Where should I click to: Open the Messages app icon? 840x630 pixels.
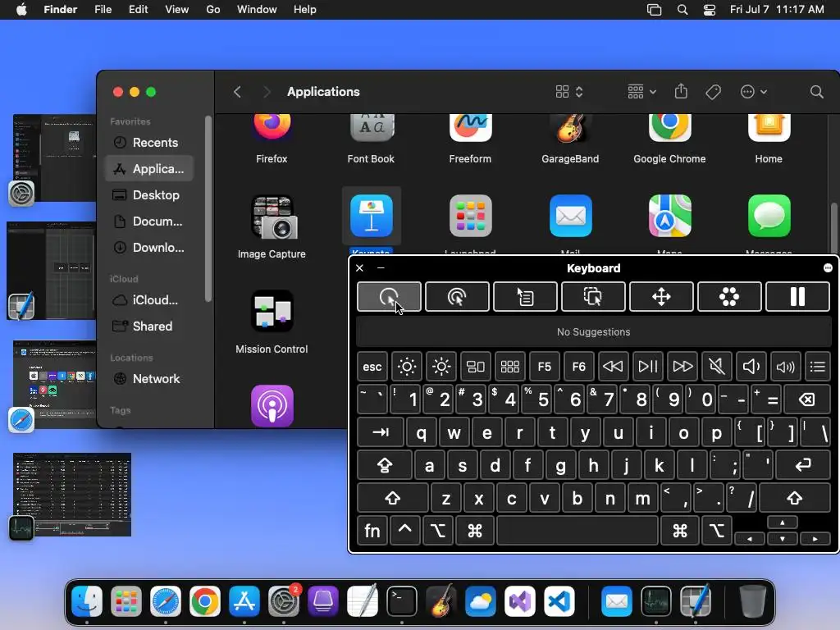pos(769,216)
